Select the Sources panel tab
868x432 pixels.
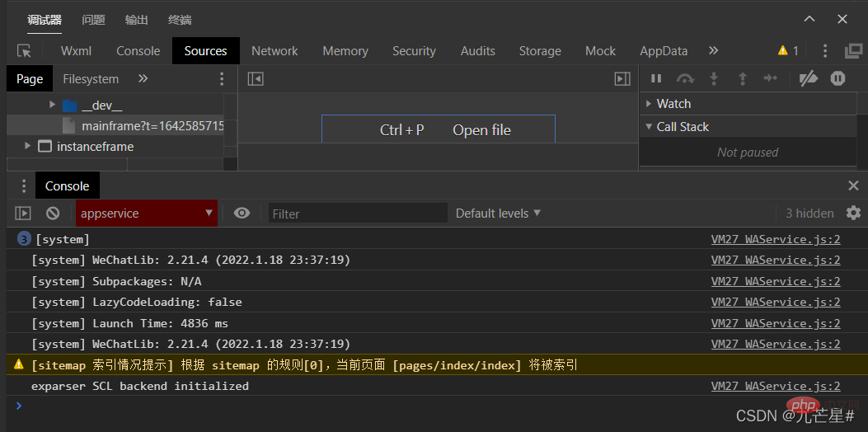pyautogui.click(x=206, y=51)
